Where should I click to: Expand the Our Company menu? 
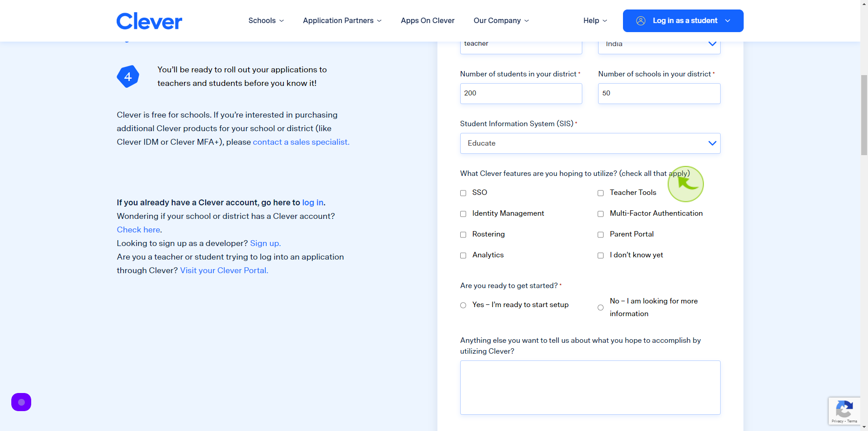(x=501, y=21)
